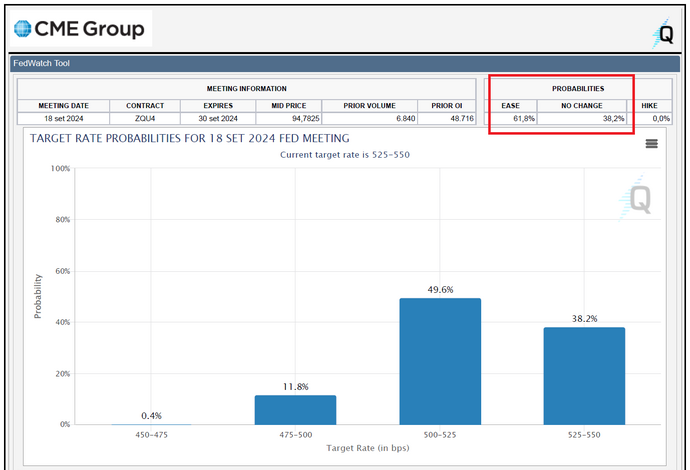Click the 0,0% hike probability cell

(660, 118)
